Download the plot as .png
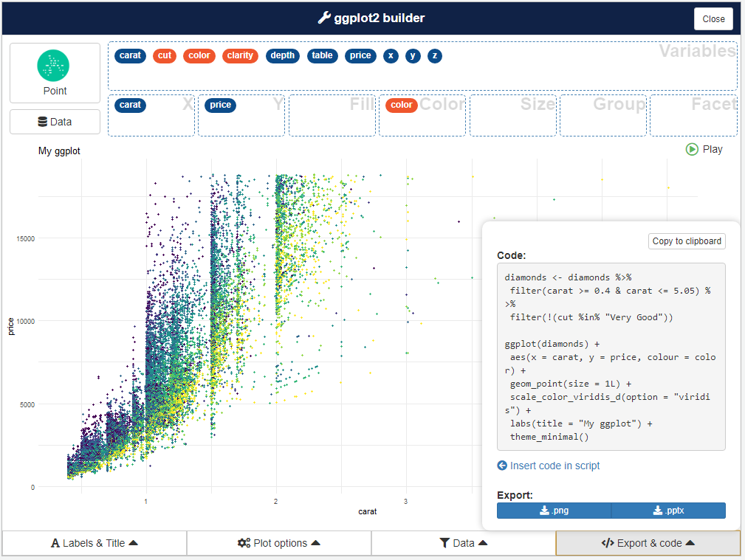Viewport: 745px width, 560px height. coord(554,511)
